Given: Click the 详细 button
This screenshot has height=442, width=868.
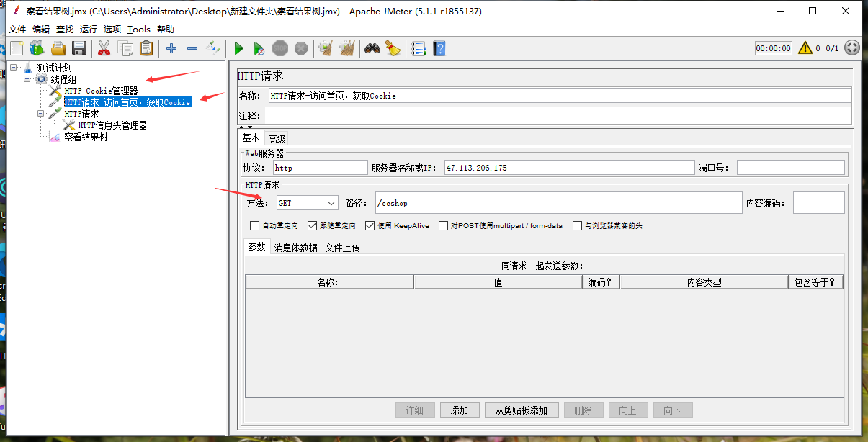Looking at the screenshot, I should click(415, 410).
